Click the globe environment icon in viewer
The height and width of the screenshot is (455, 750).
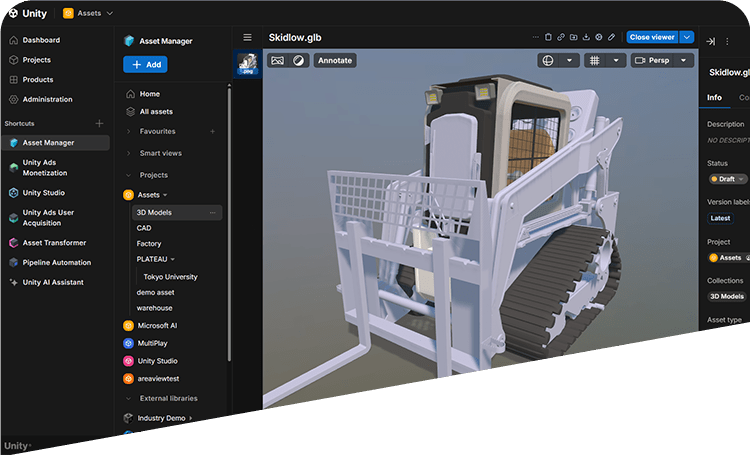tap(548, 60)
